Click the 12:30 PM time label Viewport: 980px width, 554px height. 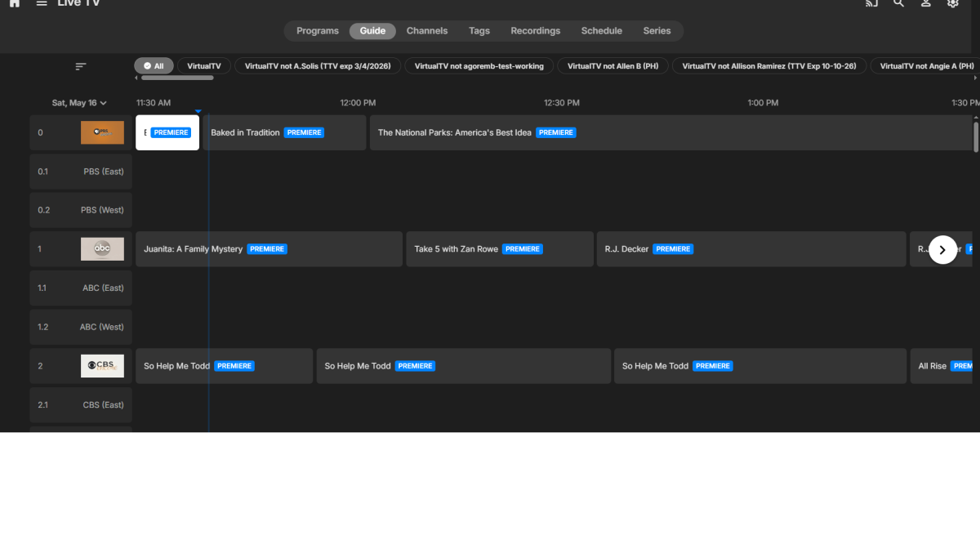pos(562,103)
